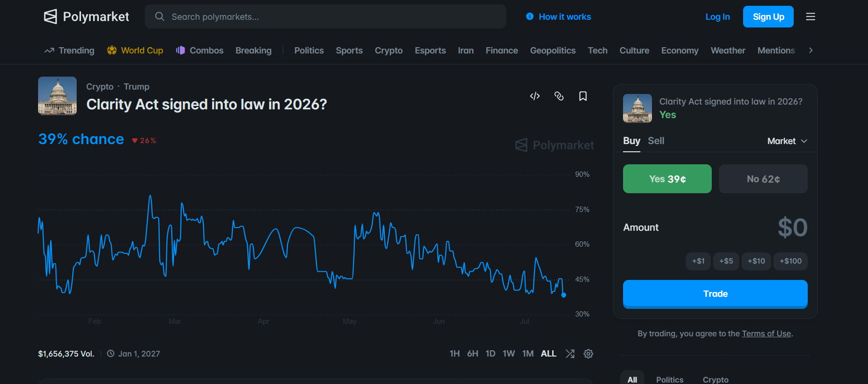Image resolution: width=868 pixels, height=384 pixels.
Task: Open the Economy category
Action: click(x=680, y=51)
